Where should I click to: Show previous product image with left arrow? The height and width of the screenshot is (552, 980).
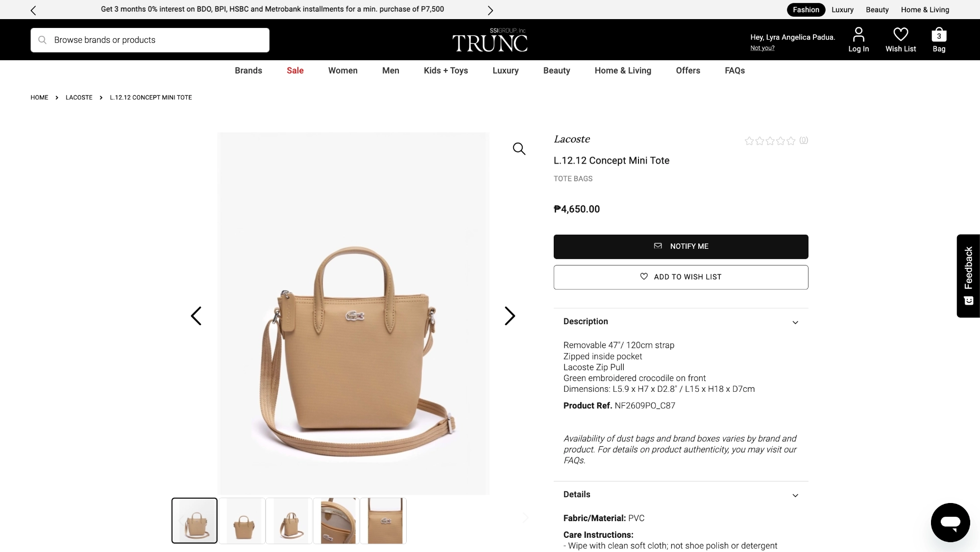tap(196, 316)
